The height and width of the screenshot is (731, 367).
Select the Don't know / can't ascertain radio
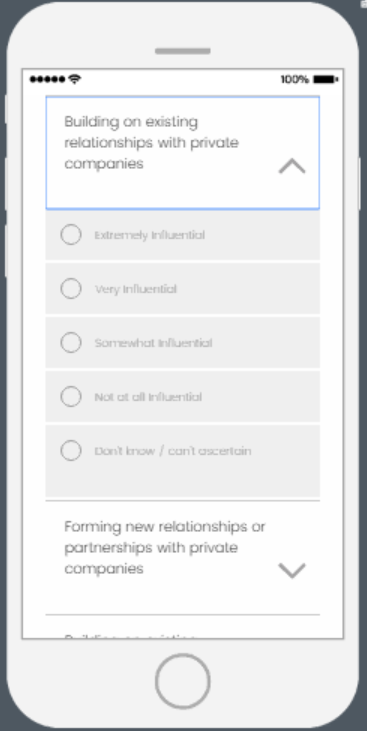pos(71,451)
